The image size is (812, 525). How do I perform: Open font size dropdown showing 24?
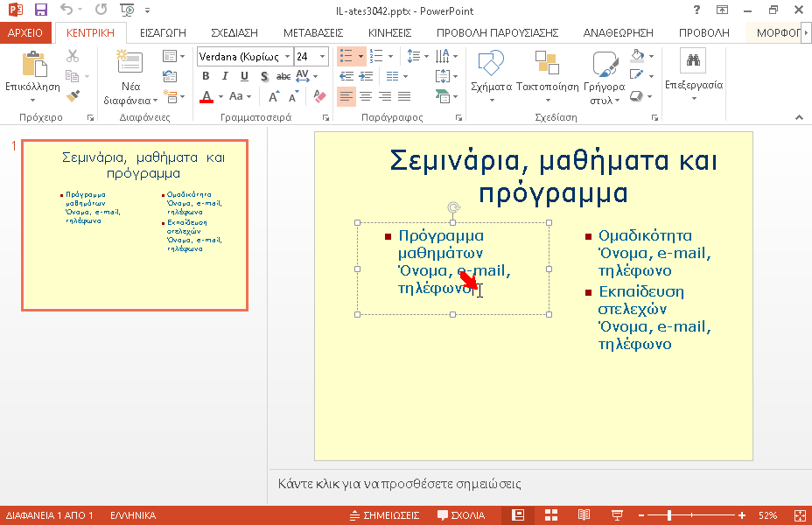pos(323,56)
